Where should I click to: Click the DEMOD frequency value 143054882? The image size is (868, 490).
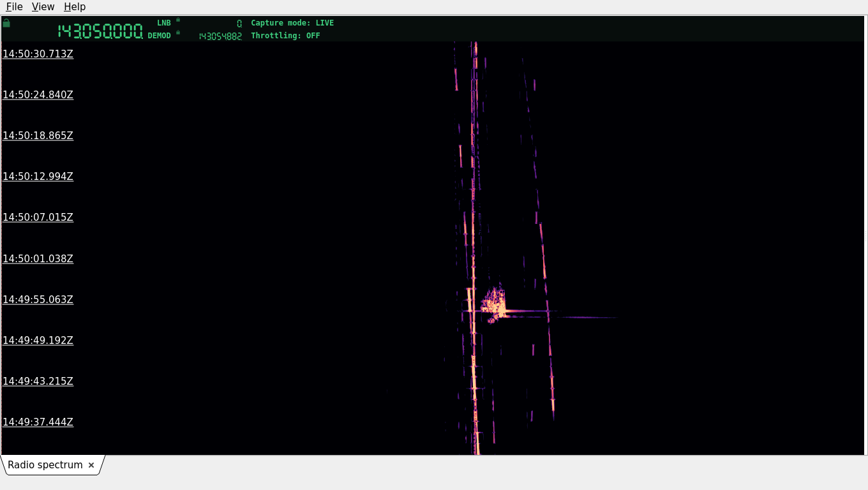pyautogui.click(x=220, y=36)
